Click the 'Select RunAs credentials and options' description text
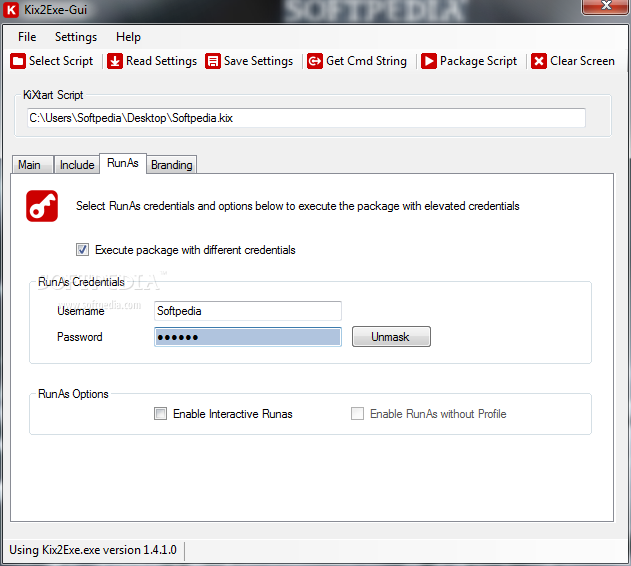Screen dimensions: 631x566 click(298, 206)
